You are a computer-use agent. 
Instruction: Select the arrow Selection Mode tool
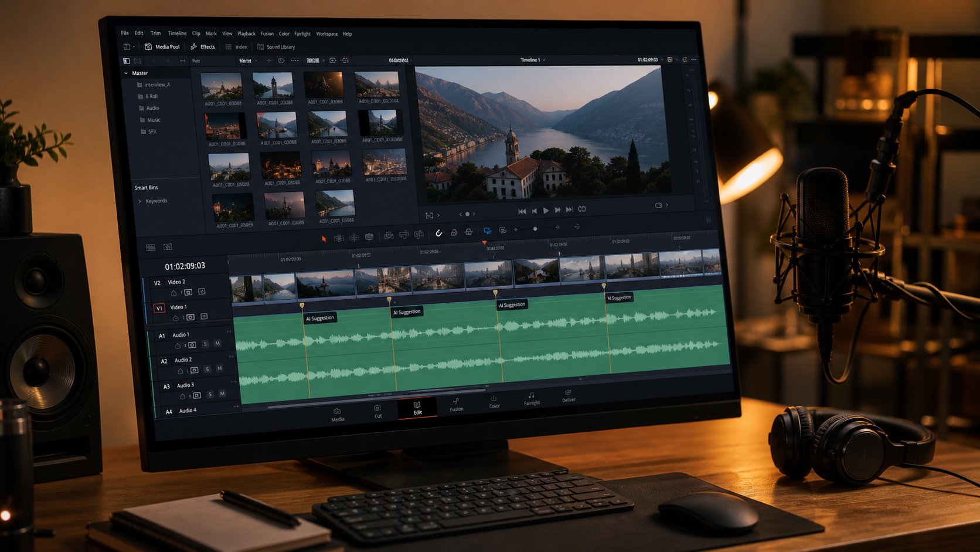pos(324,239)
